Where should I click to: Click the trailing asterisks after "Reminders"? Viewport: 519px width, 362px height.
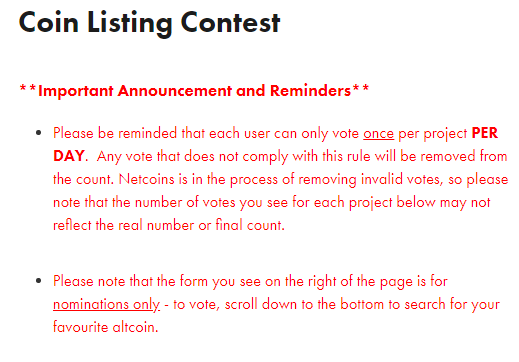(x=361, y=89)
